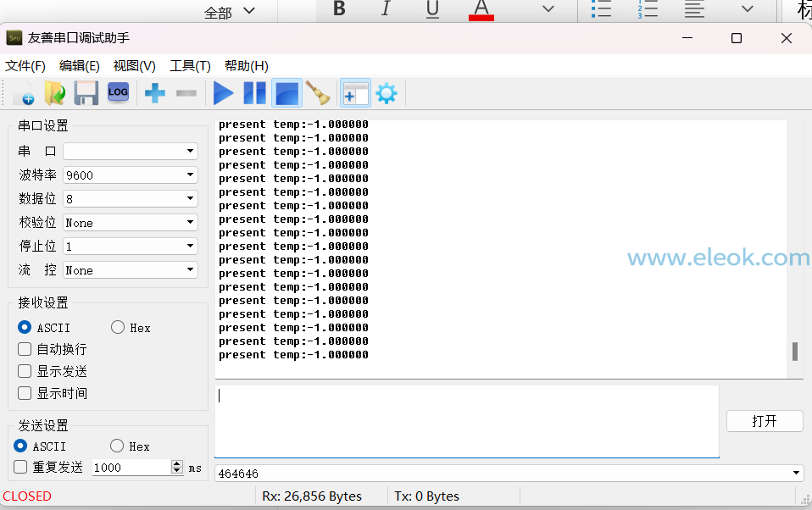Toggle the LOG recording icon

click(x=118, y=92)
